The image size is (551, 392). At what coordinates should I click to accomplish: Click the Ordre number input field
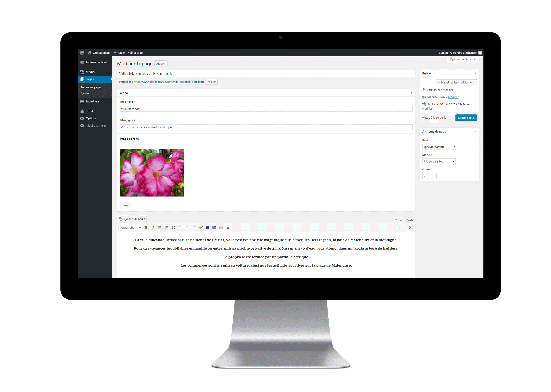[429, 176]
